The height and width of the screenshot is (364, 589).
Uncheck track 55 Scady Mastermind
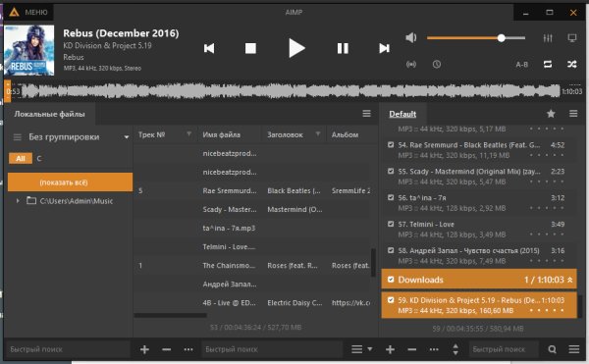(x=391, y=171)
